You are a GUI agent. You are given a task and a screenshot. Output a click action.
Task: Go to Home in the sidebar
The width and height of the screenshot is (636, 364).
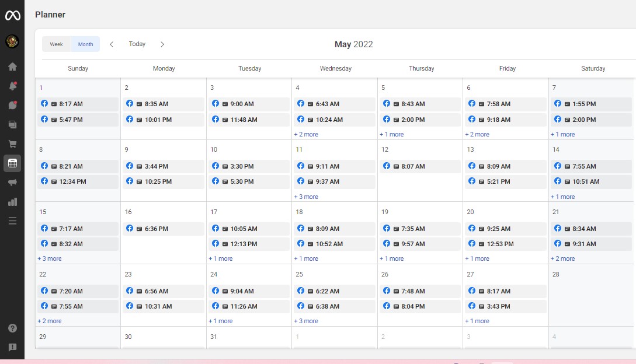[x=12, y=66]
